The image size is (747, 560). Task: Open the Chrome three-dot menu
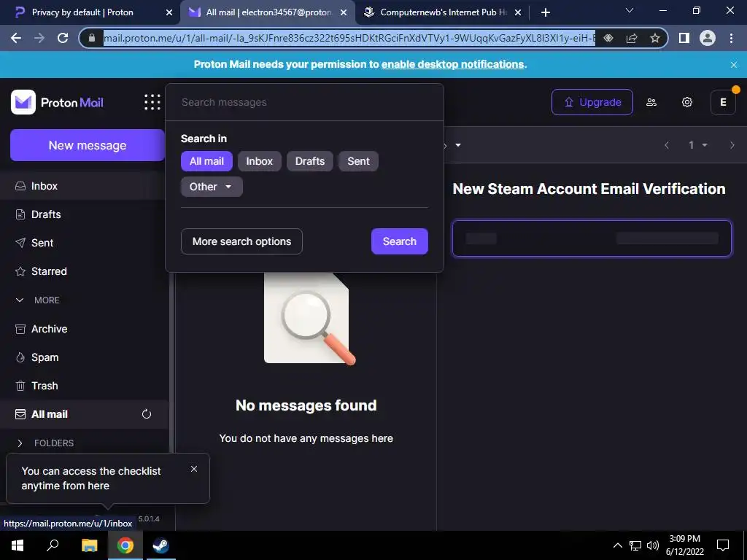pos(731,38)
